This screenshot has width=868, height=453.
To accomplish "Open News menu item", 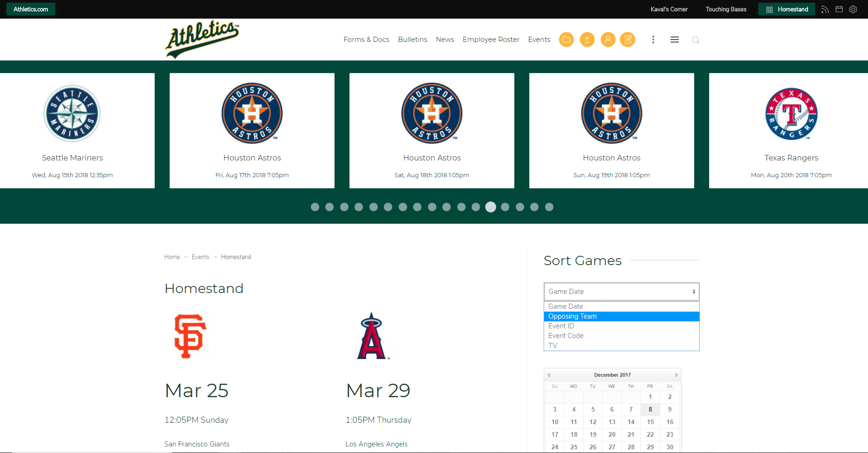I will click(x=445, y=40).
